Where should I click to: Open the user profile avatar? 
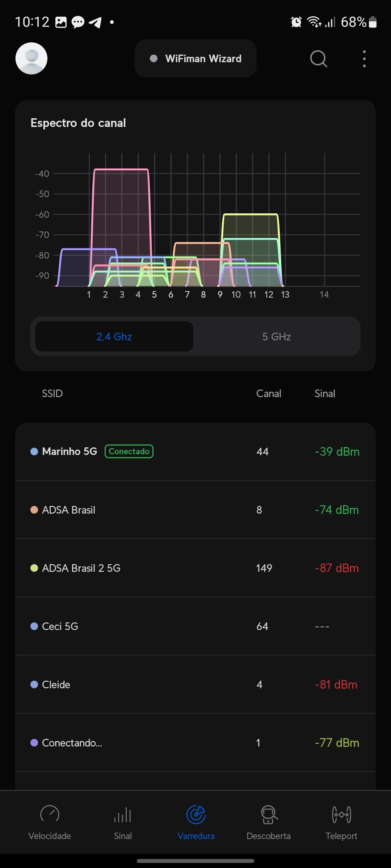tap(31, 59)
